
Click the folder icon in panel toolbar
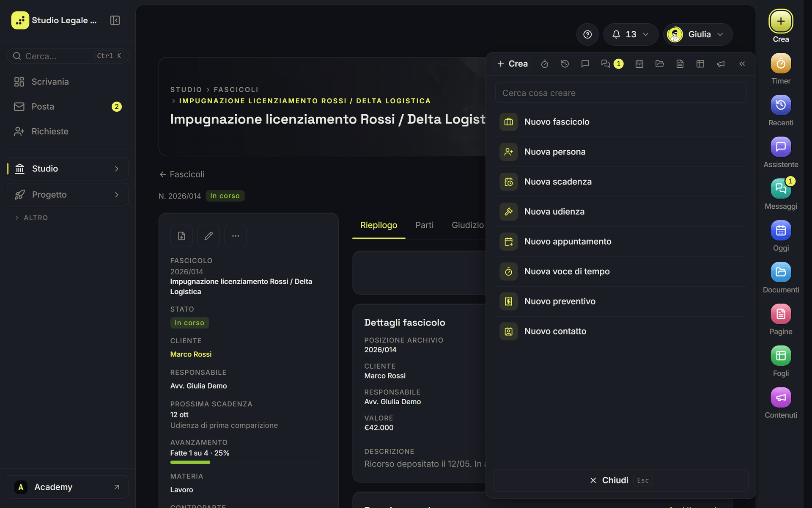point(660,64)
